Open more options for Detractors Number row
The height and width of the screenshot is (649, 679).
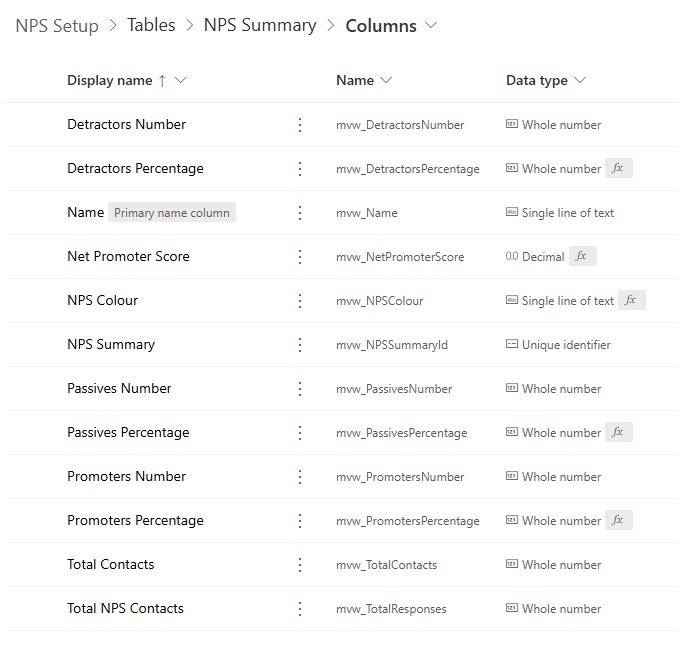pos(299,125)
